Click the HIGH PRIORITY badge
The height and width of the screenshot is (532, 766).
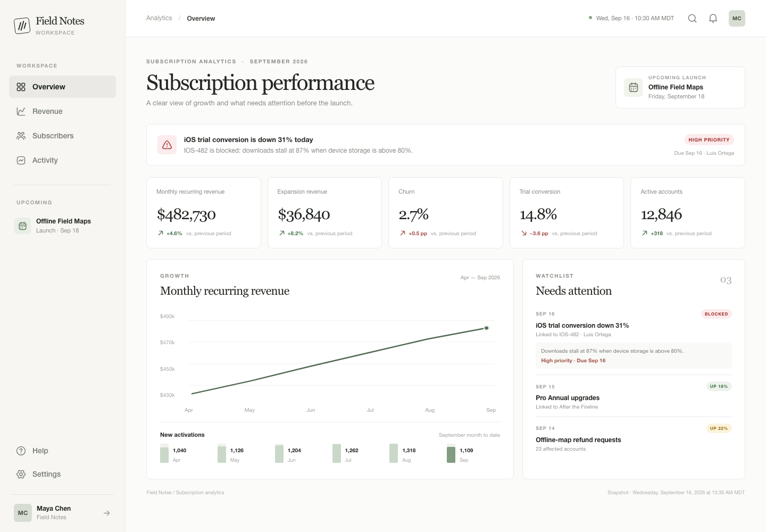click(709, 140)
